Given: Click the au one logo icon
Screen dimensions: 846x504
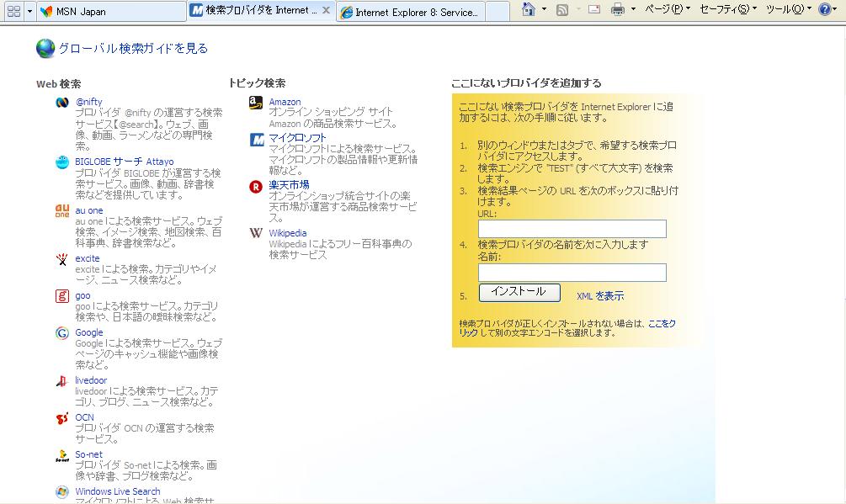Looking at the screenshot, I should pos(62,210).
